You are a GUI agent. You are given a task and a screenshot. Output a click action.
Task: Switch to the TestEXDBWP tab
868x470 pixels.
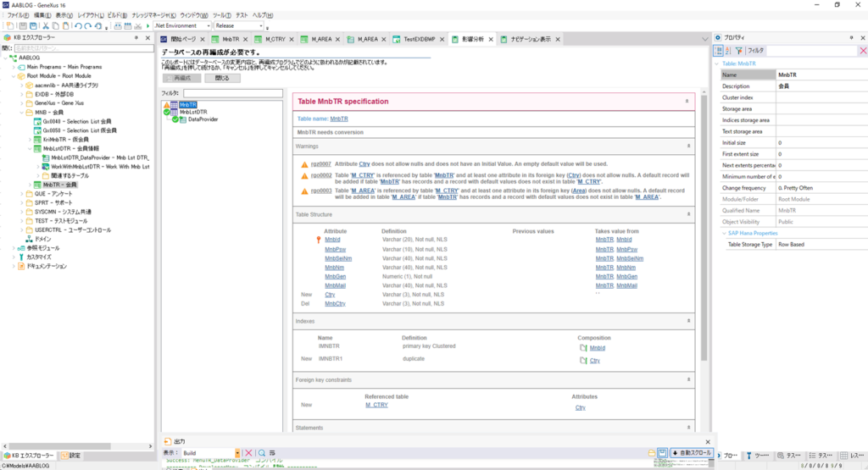click(419, 39)
